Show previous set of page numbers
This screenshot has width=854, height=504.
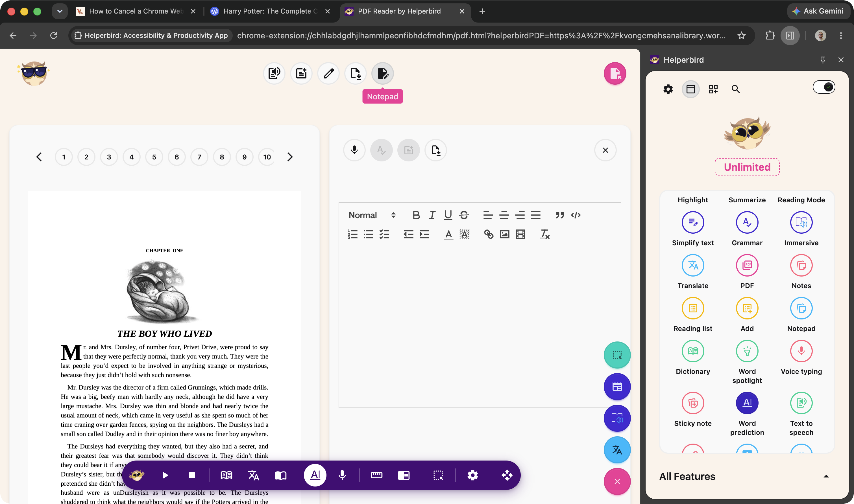(x=39, y=157)
